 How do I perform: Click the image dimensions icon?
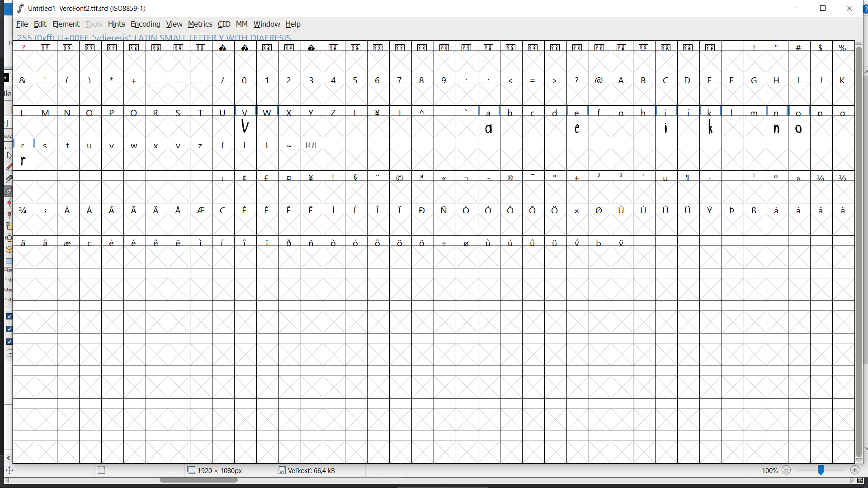(191, 470)
